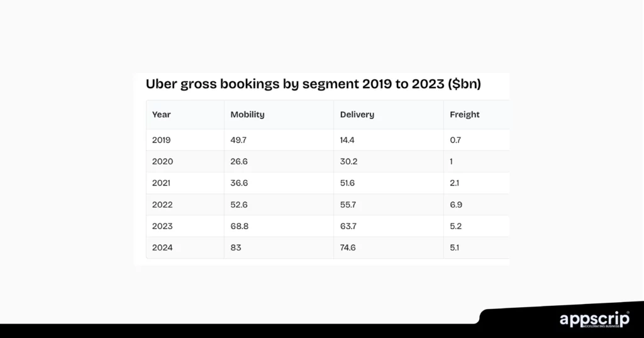Select the 2023 year cell
This screenshot has width=644, height=338.
162,226
